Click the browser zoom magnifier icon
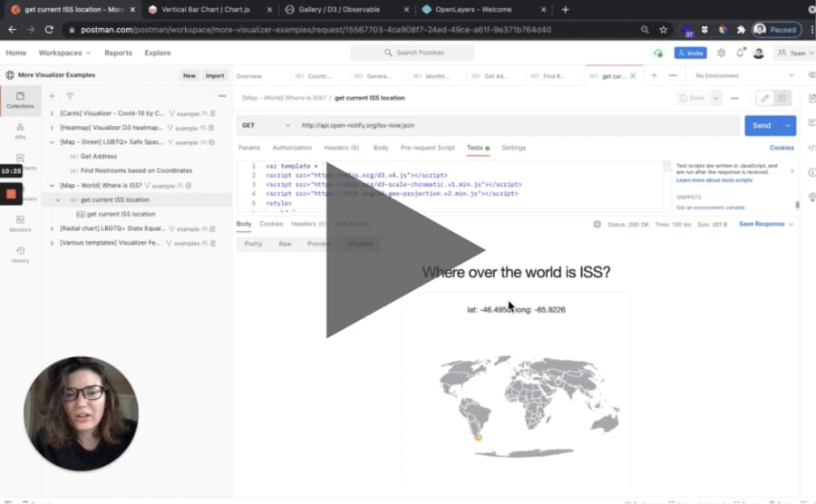Screen dimensions: 816x504 point(645,30)
